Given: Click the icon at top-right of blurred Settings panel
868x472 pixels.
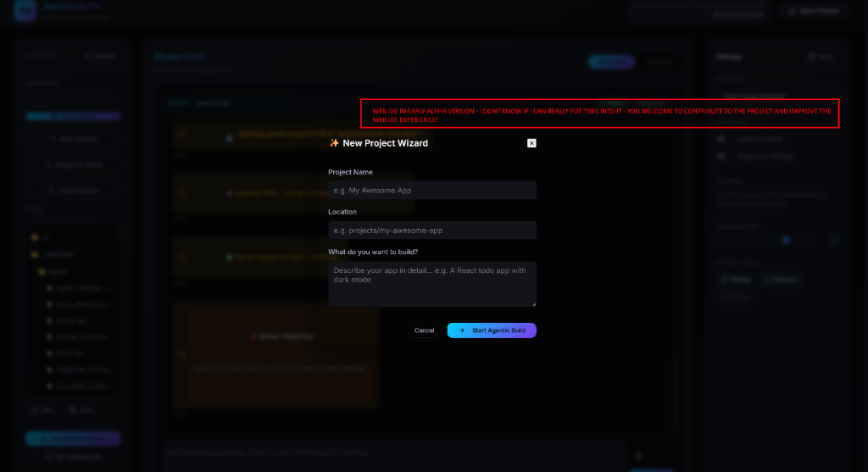Looking at the screenshot, I should (x=811, y=57).
